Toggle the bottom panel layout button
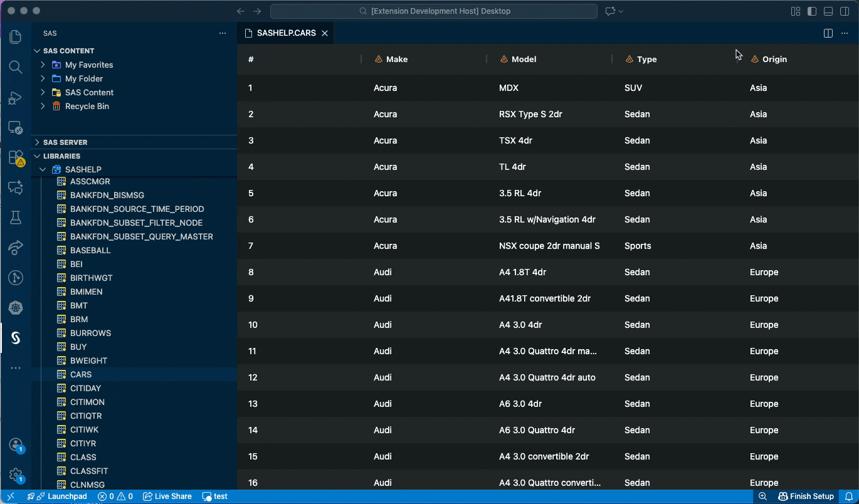 point(828,11)
